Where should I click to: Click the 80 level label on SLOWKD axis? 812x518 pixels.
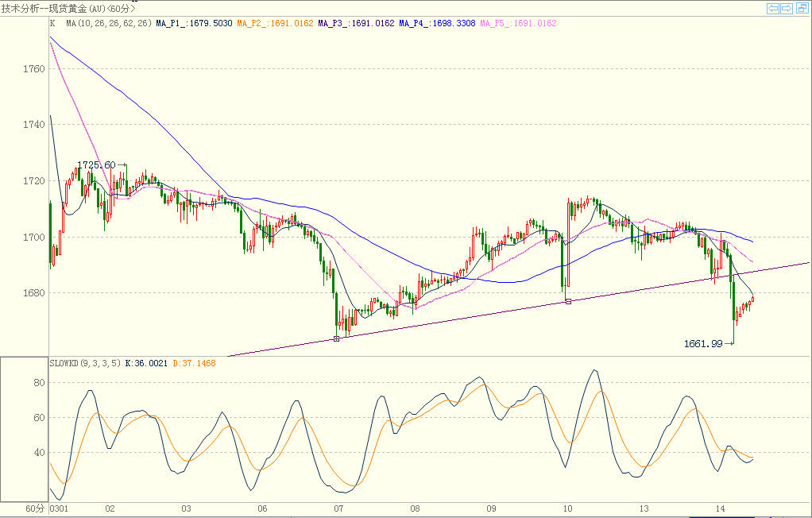pos(40,383)
